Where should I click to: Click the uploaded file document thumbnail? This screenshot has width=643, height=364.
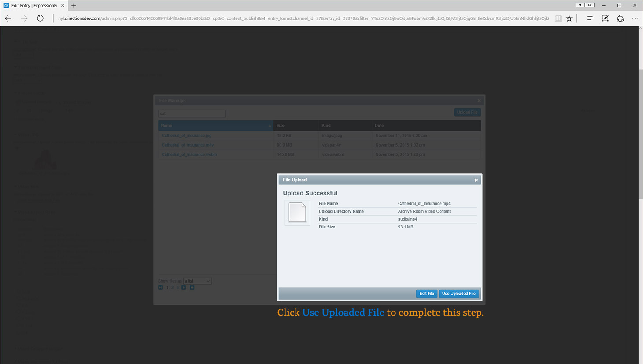pyautogui.click(x=297, y=213)
